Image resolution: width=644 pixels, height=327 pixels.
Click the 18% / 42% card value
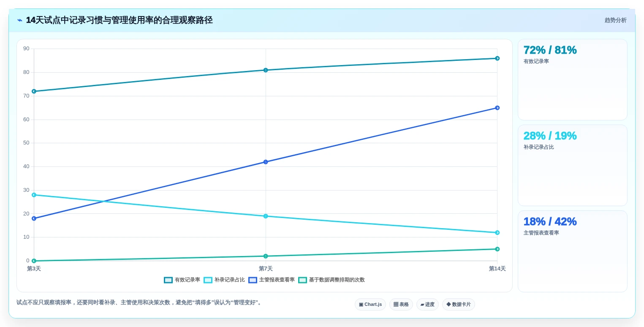[550, 221]
